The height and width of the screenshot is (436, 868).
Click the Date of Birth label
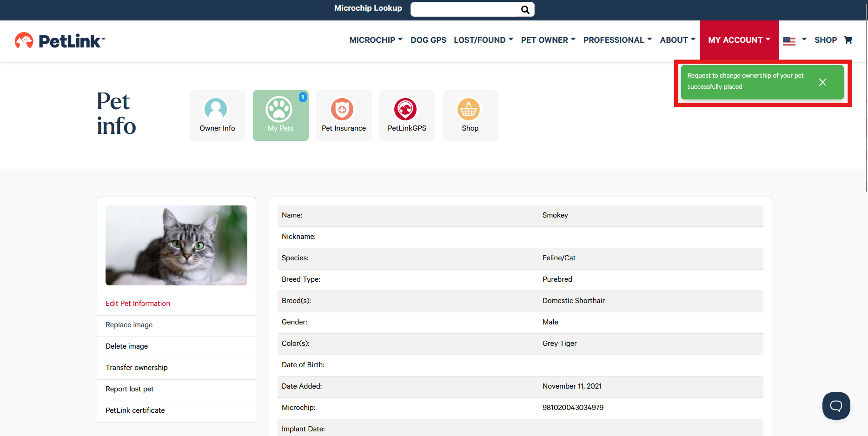click(303, 365)
